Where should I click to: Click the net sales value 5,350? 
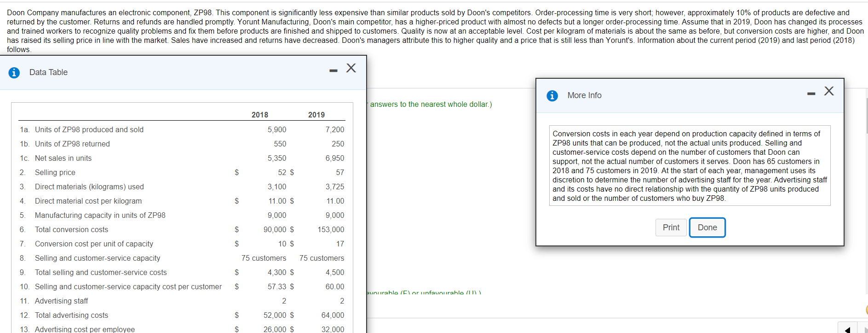(x=277, y=158)
